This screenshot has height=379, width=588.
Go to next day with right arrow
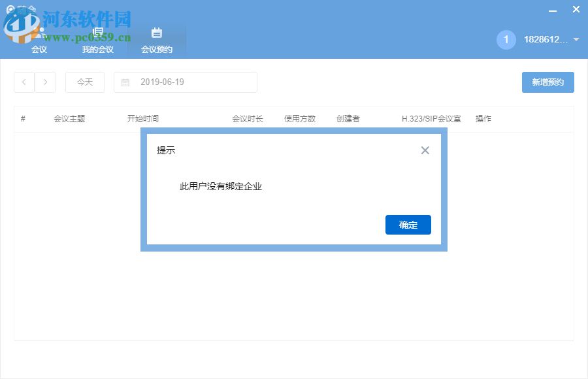point(45,82)
